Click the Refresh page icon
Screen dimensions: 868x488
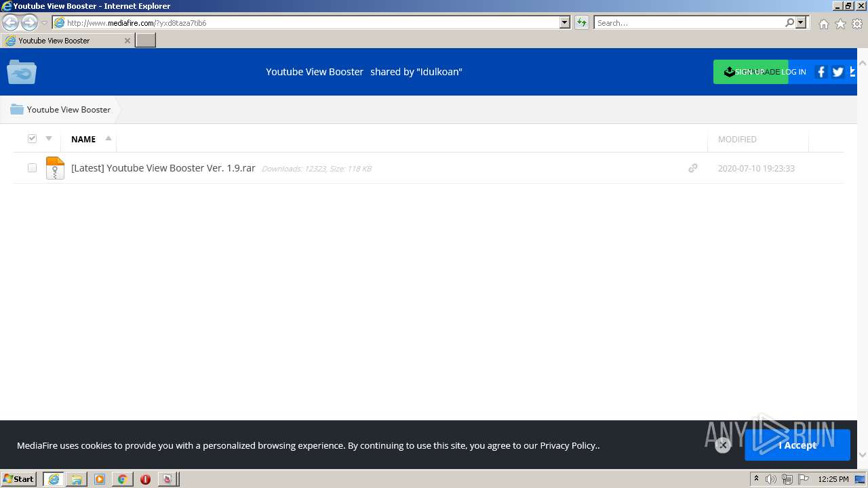pos(581,22)
